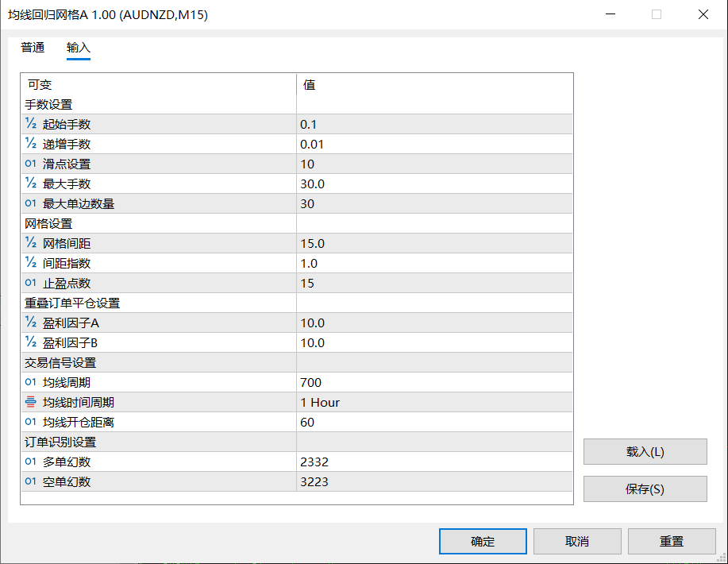Click the double icon beside 递增手数
The height and width of the screenshot is (564, 728).
click(31, 144)
